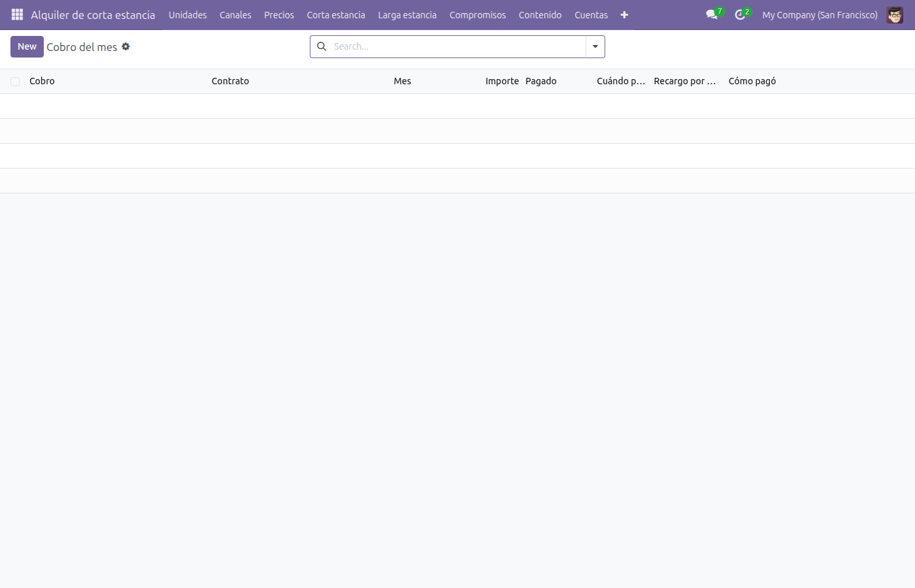
Task: Expand the search options dropdown arrow
Action: [x=595, y=46]
